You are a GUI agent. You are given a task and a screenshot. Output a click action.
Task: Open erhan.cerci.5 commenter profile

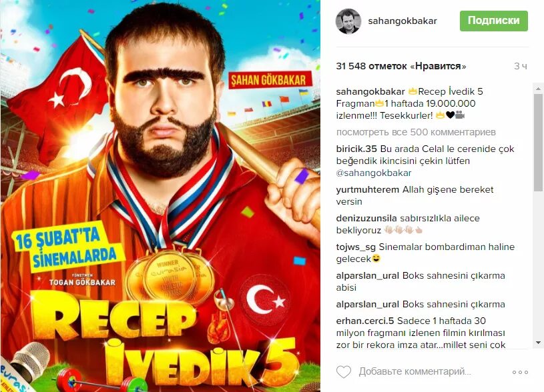pyautogui.click(x=365, y=321)
